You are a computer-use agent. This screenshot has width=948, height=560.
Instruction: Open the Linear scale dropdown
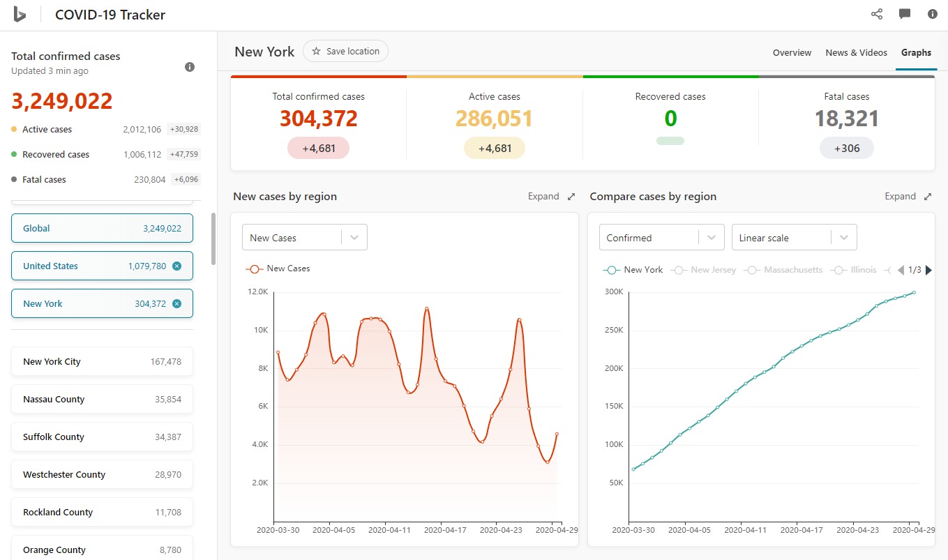pyautogui.click(x=794, y=238)
